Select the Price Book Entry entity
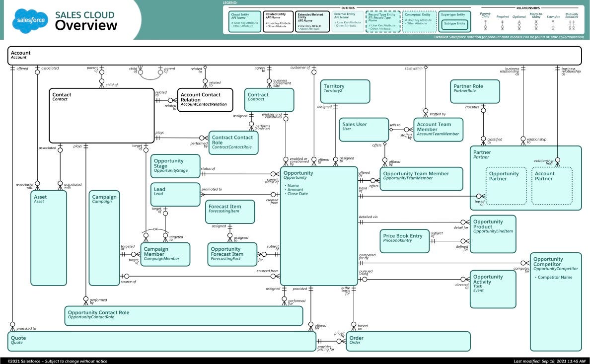 tap(404, 241)
